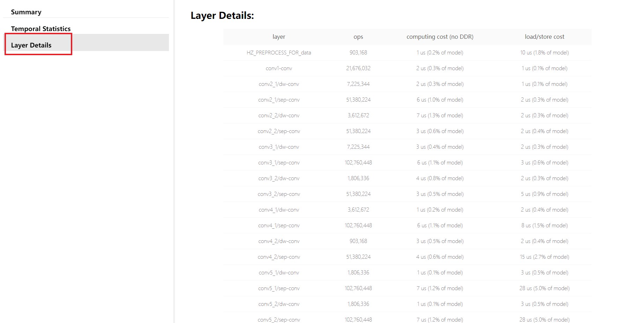Click the conv5_1/dw-conv layer name
The image size is (644, 323).
click(279, 273)
